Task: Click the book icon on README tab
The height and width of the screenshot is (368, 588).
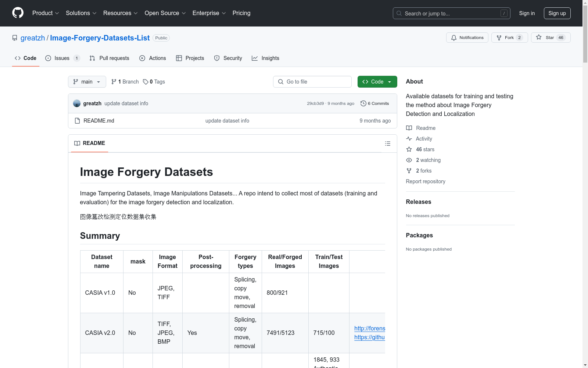Action: pyautogui.click(x=77, y=143)
